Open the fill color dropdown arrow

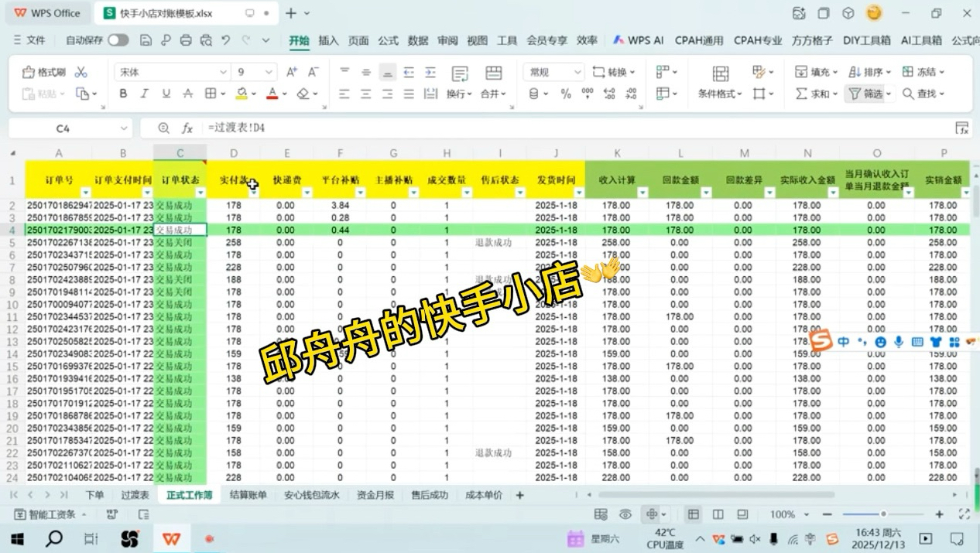click(254, 94)
